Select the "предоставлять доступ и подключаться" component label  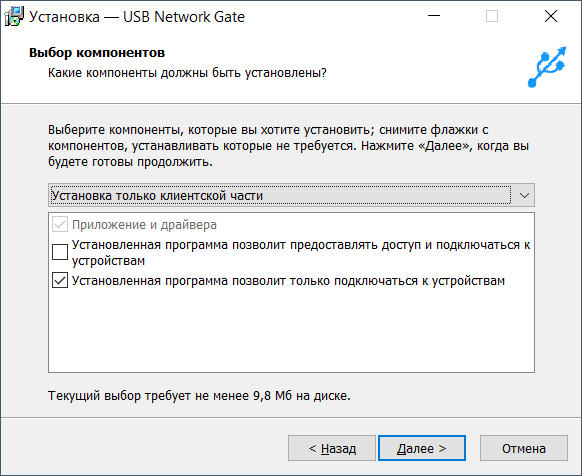[x=301, y=253]
